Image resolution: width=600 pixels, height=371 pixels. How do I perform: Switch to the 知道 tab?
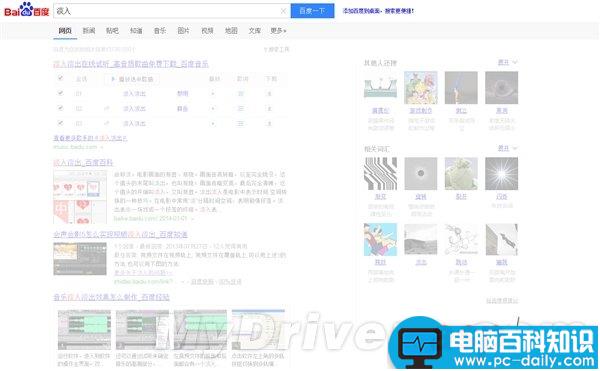point(136,31)
